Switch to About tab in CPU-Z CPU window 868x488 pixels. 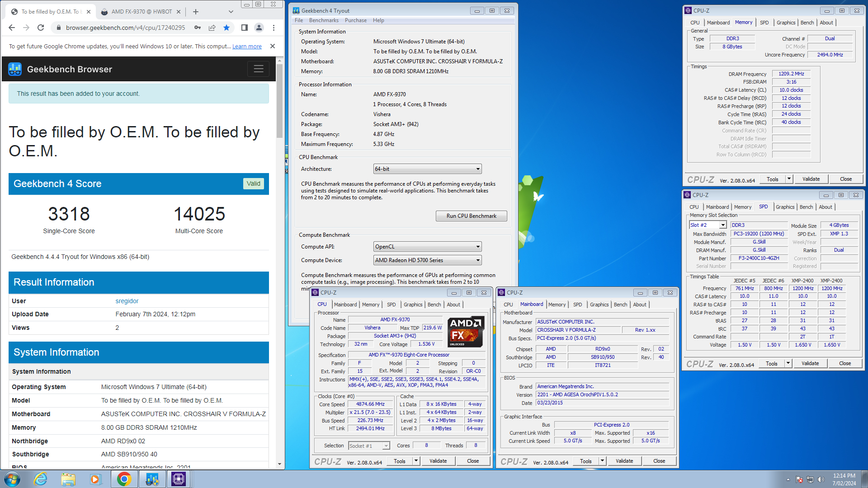coord(453,305)
